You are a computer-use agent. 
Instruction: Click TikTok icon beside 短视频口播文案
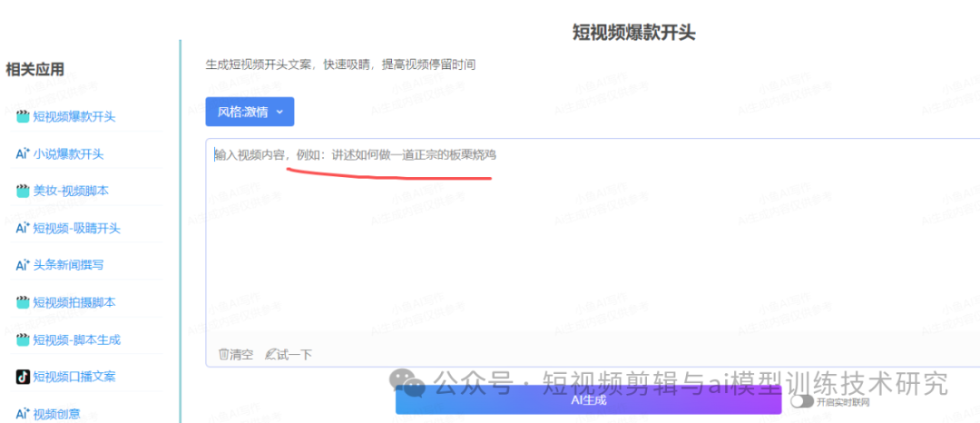tap(23, 377)
